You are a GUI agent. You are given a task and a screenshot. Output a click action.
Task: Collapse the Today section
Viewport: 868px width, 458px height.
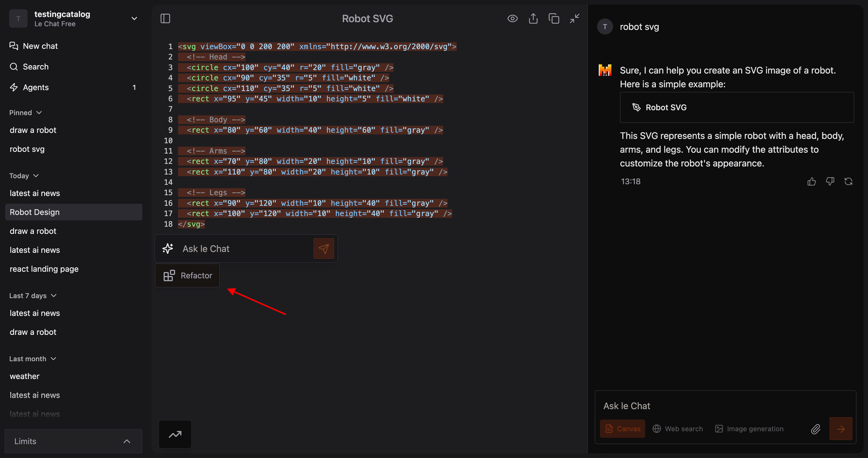[24, 176]
